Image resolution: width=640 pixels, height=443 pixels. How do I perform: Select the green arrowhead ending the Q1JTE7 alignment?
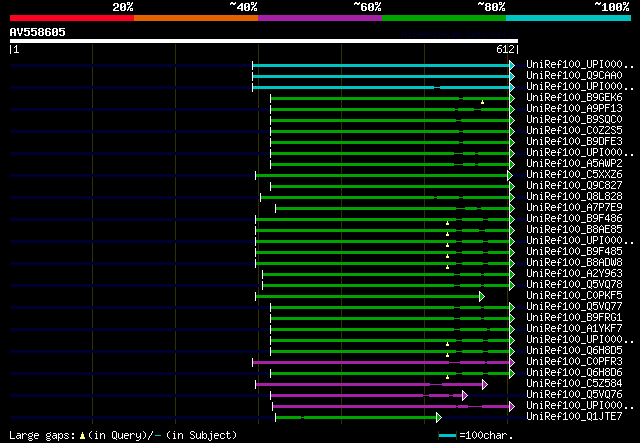(439, 418)
